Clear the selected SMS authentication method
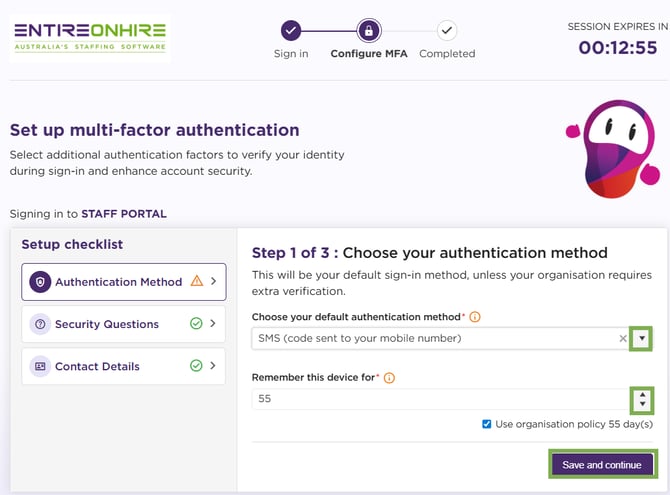This screenshot has height=495, width=670. 622,339
